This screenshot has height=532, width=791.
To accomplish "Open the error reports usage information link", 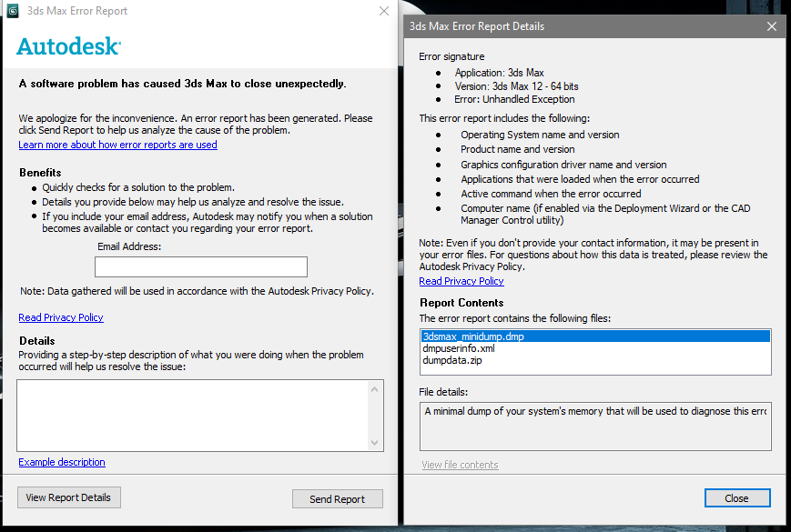I will click(x=117, y=144).
